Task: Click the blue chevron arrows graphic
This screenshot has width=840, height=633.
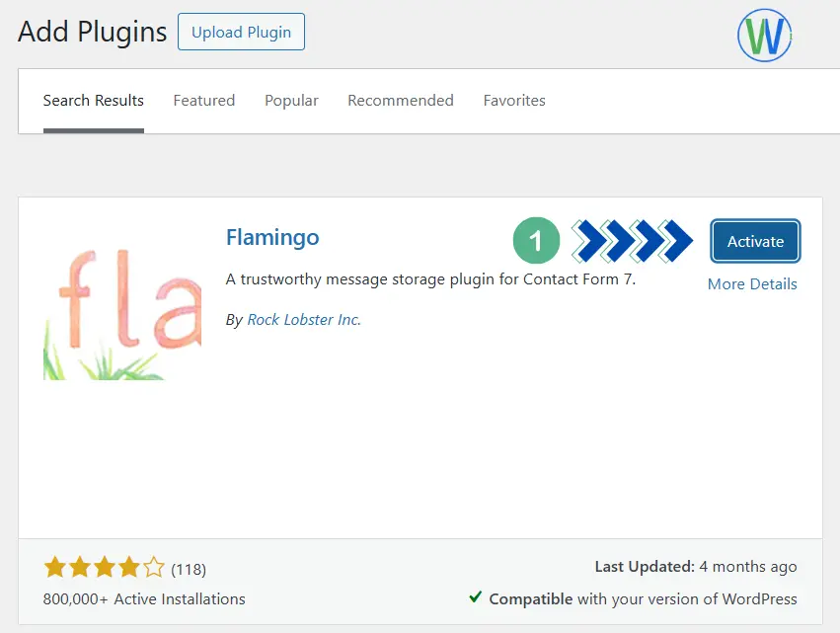Action: 634,241
